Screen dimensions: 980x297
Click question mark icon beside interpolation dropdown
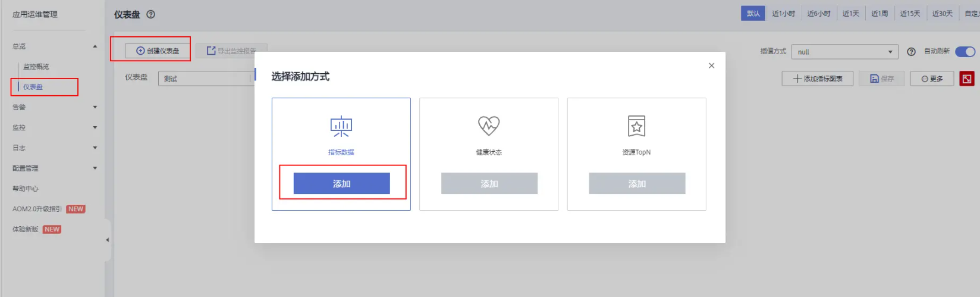(x=911, y=52)
